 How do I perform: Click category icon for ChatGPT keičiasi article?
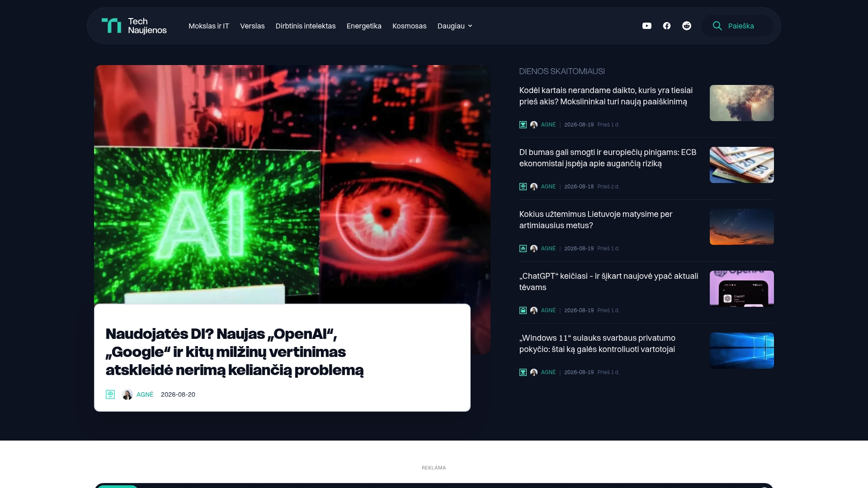click(523, 310)
